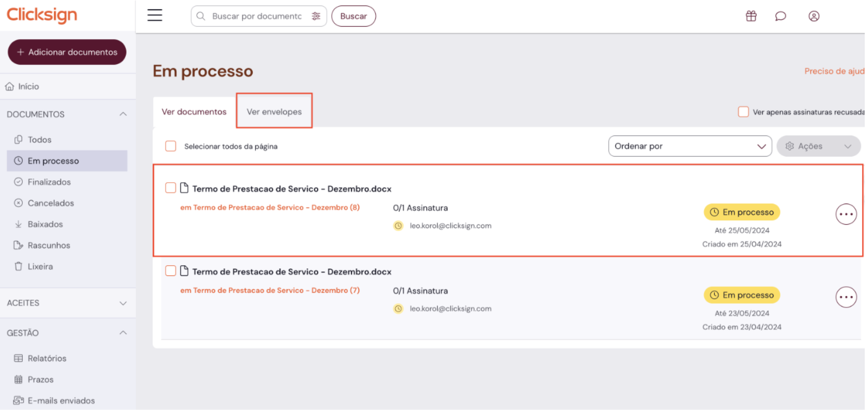Viewport: 868px width, 410px height.
Task: Open options menu for Dezembro (7) document
Action: click(x=846, y=297)
